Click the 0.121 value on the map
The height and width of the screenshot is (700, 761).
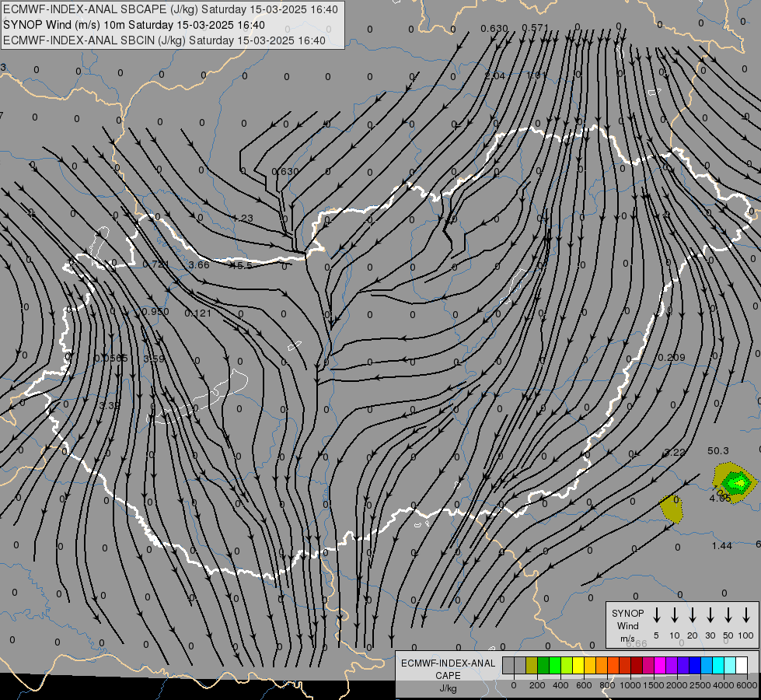pyautogui.click(x=198, y=313)
